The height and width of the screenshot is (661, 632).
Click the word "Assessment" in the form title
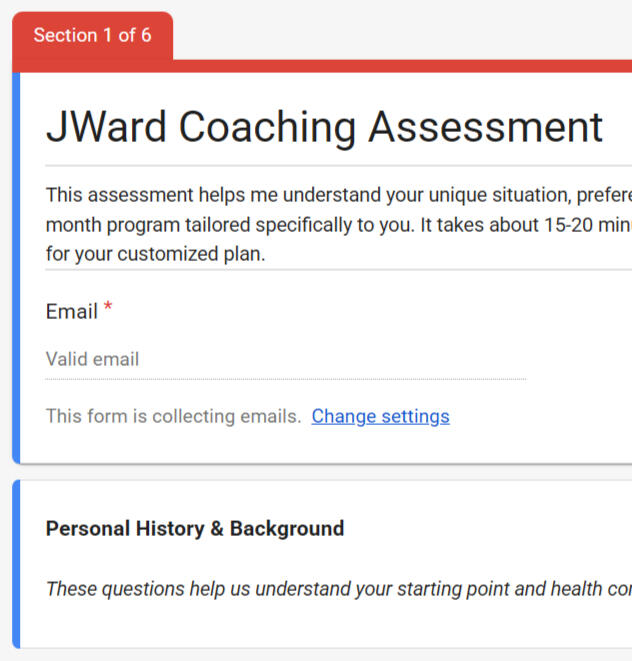pos(485,128)
